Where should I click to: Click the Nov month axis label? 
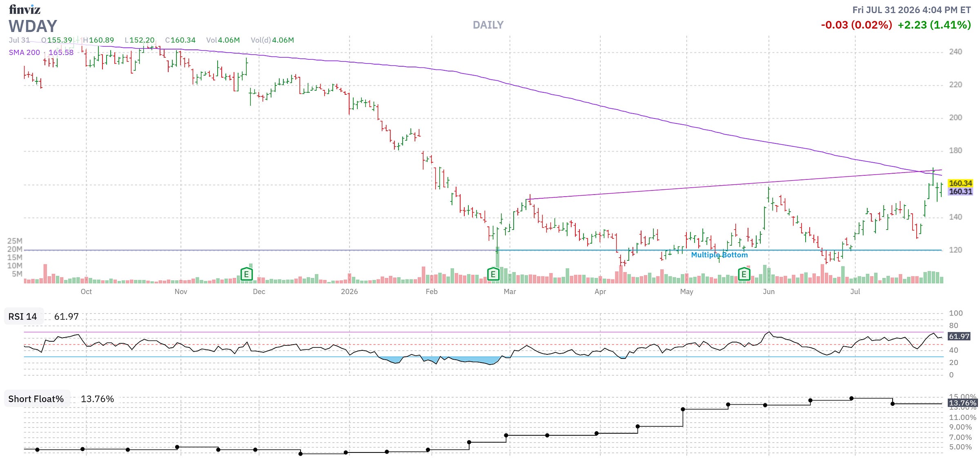pyautogui.click(x=181, y=291)
